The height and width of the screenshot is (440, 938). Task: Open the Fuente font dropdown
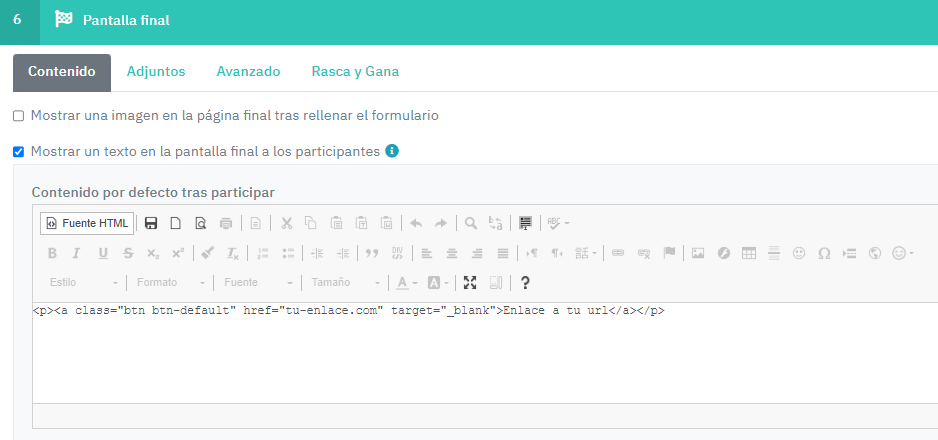(258, 282)
